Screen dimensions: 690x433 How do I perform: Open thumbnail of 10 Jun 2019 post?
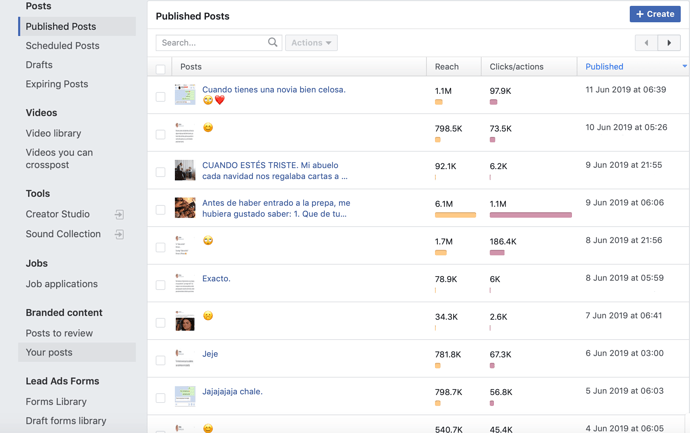pos(185,132)
